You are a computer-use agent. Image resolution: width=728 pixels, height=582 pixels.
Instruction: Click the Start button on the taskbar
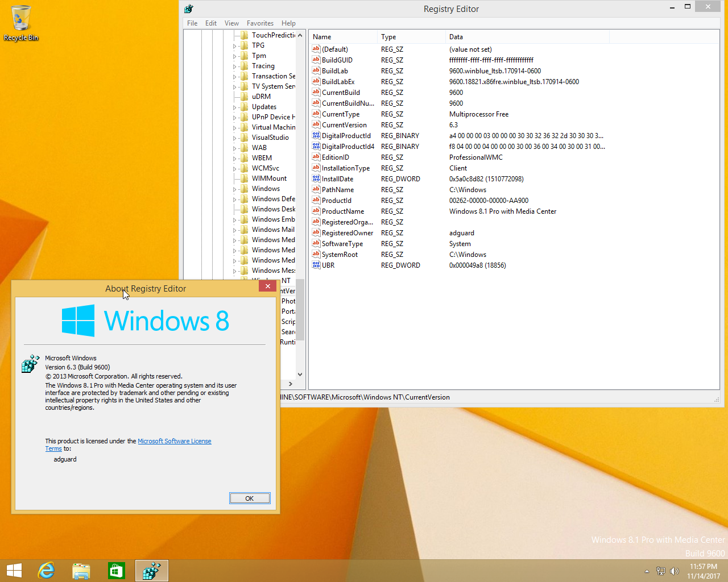[x=14, y=571]
